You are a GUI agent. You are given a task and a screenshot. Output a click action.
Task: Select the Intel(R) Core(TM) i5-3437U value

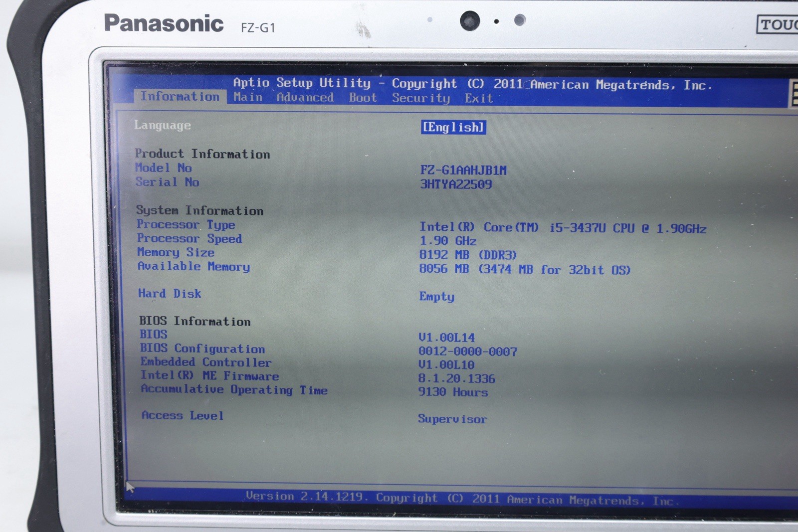click(x=563, y=228)
